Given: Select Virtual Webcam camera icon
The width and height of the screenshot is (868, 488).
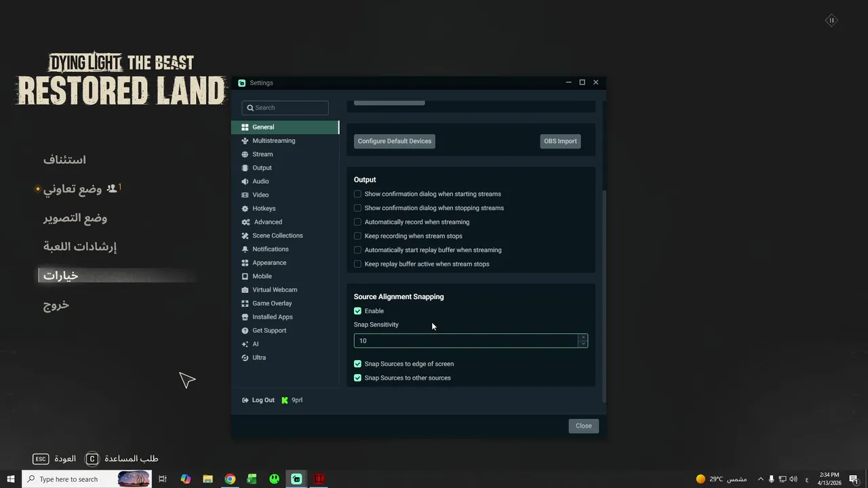Looking at the screenshot, I should click(245, 290).
